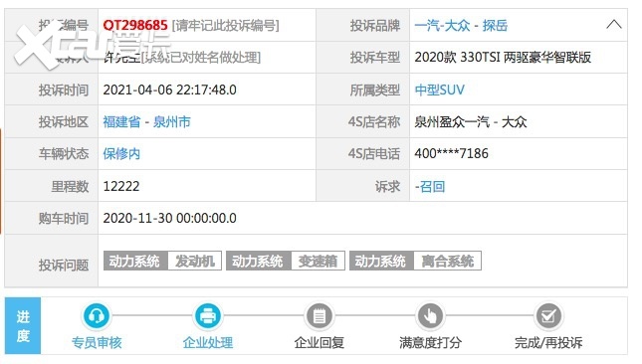Screen dimensions: 642x364
Task: Click the 投诉品牌 field label
Action: click(374, 25)
